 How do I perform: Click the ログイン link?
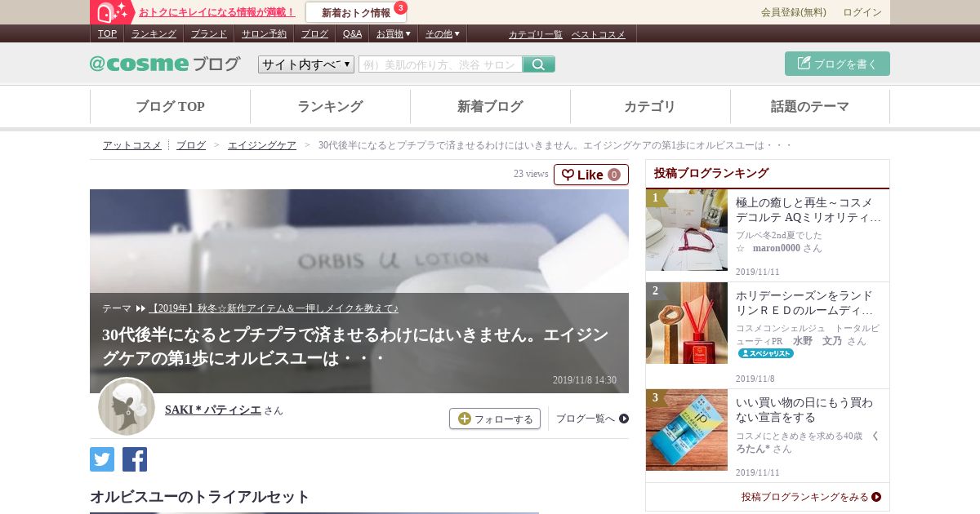pos(862,12)
